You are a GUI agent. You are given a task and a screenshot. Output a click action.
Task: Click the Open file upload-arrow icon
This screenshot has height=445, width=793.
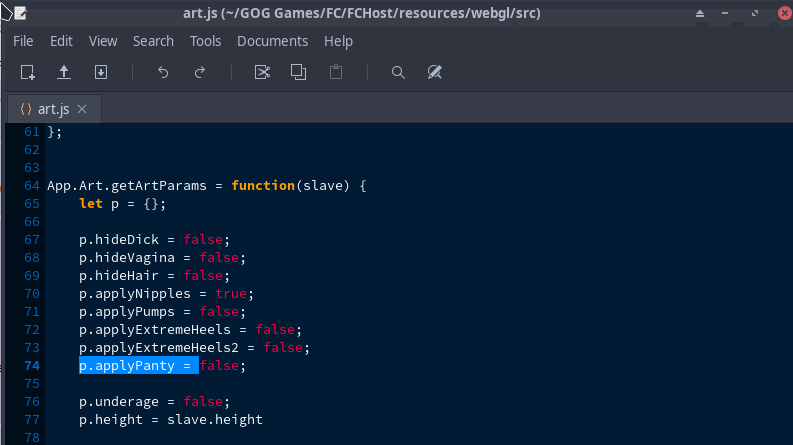[x=64, y=72]
